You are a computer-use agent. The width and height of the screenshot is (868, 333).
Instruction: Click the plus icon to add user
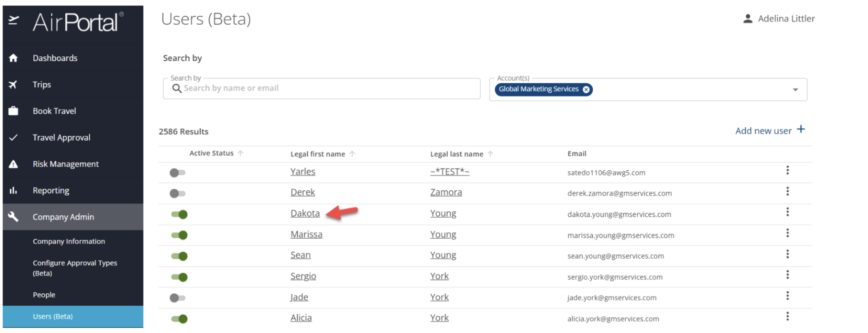tap(801, 129)
